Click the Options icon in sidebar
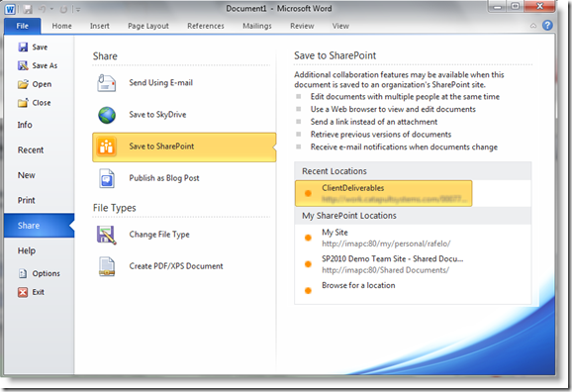The width and height of the screenshot is (572, 392). pyautogui.click(x=23, y=273)
